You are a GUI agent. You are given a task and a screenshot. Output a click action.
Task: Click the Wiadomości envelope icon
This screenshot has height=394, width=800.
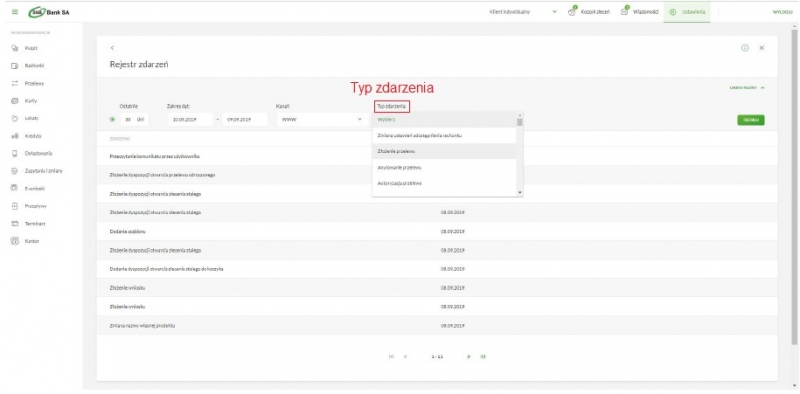pyautogui.click(x=624, y=12)
